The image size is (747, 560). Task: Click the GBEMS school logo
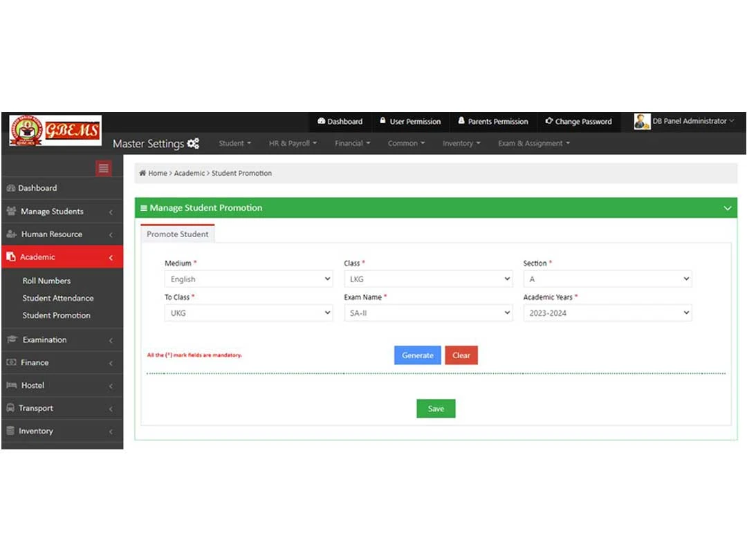pyautogui.click(x=55, y=130)
